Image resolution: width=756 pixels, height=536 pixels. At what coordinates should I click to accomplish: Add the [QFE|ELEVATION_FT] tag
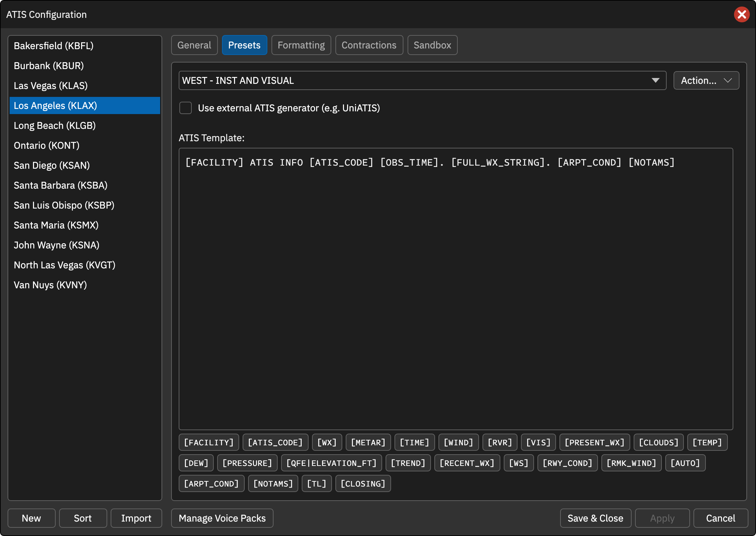click(331, 463)
